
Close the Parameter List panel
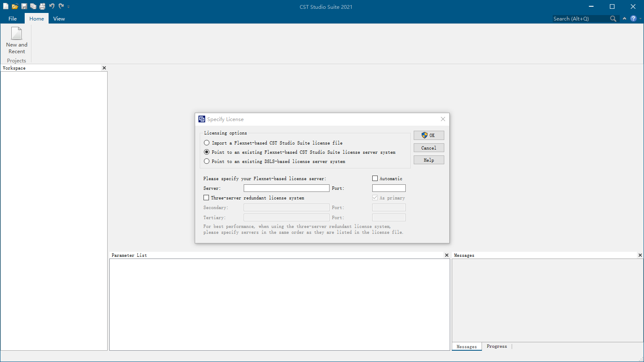447,255
